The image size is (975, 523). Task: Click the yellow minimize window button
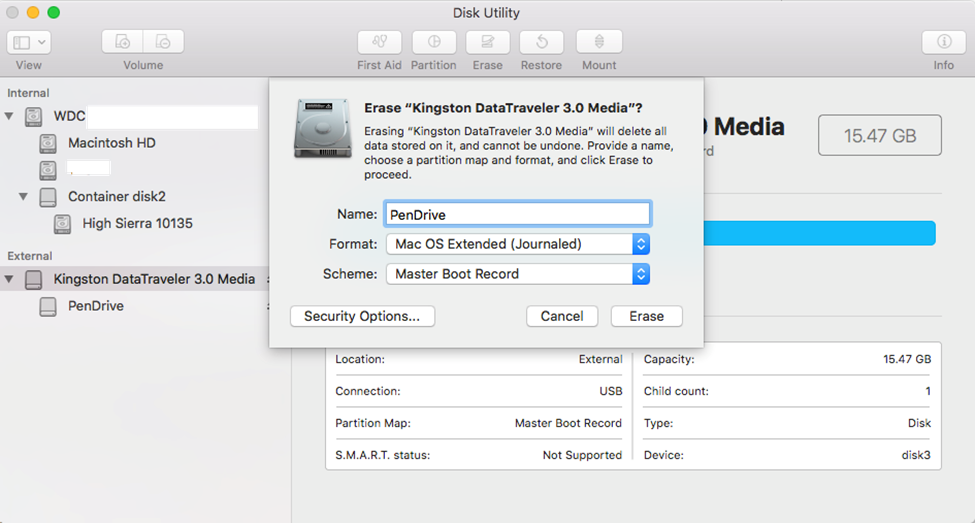[x=33, y=12]
